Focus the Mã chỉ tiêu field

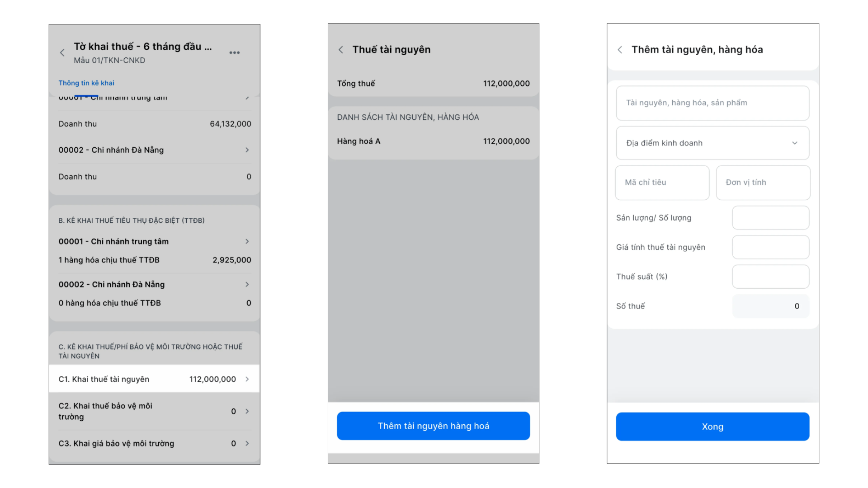662,183
